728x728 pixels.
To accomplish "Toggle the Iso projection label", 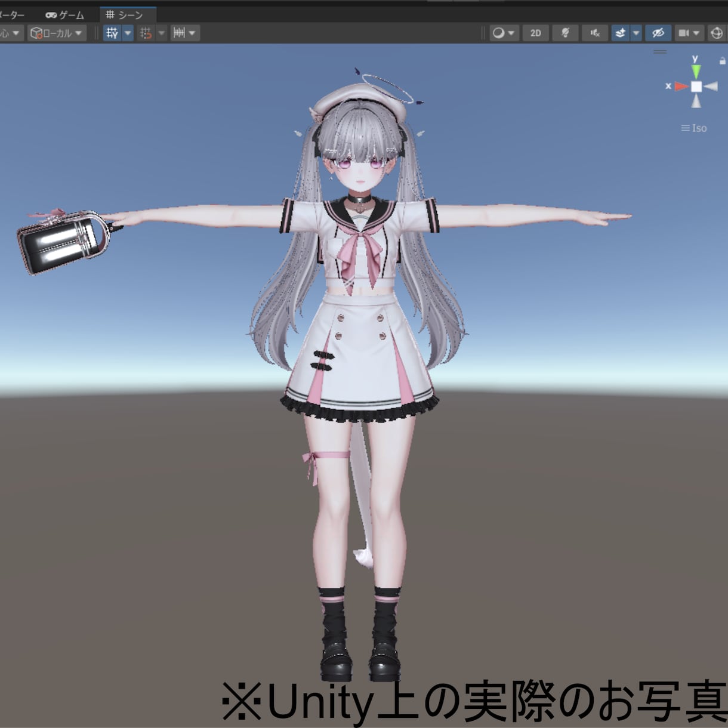I will click(x=694, y=128).
